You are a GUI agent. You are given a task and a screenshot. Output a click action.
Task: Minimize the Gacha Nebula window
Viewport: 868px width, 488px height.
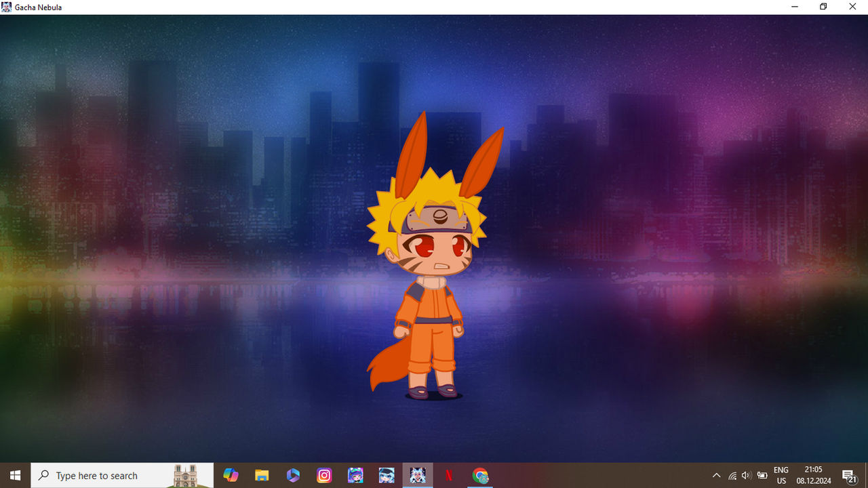coord(794,7)
